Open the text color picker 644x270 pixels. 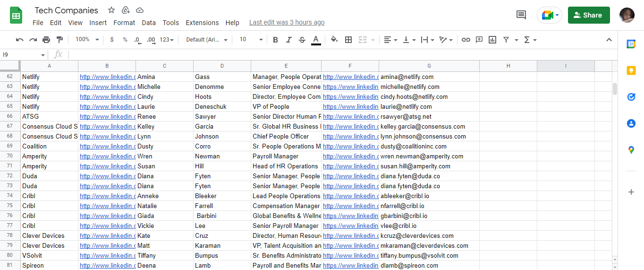point(316,40)
